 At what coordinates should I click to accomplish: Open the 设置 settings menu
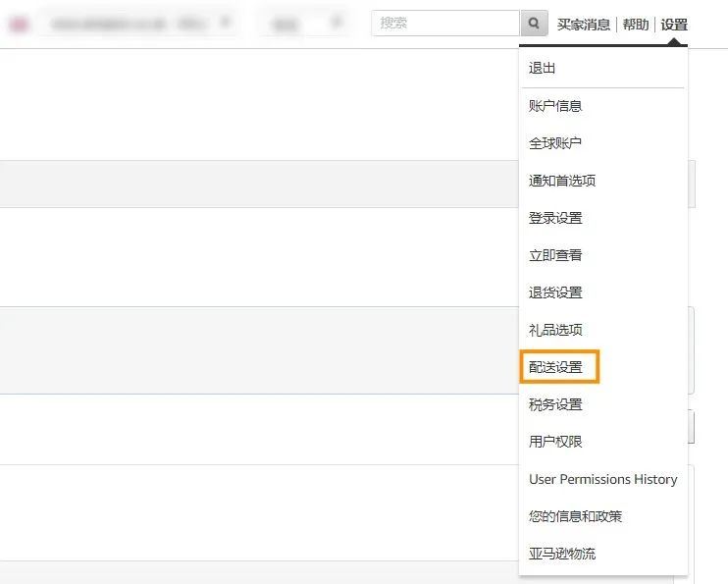674,25
